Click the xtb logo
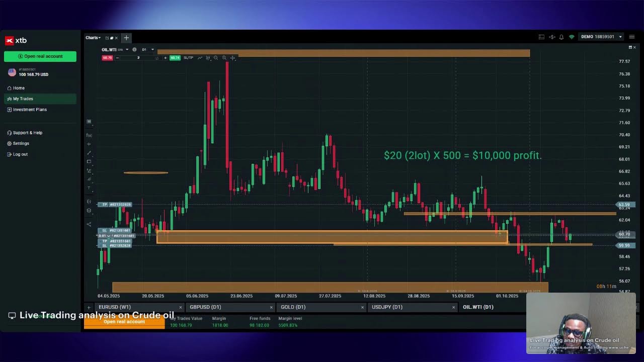Image resolution: width=644 pixels, height=362 pixels. [16, 40]
